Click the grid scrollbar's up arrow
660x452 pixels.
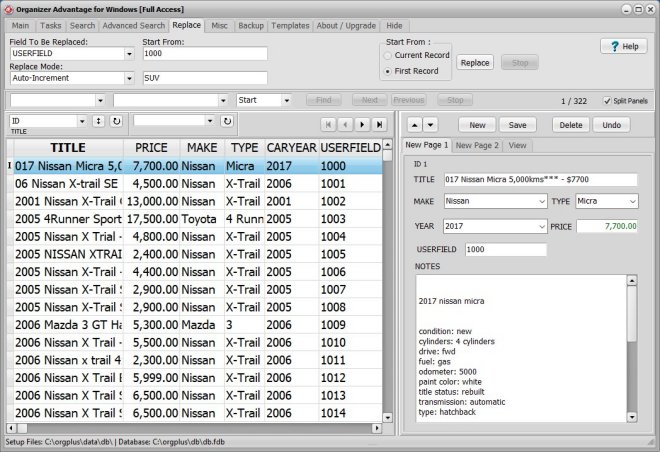(x=387, y=144)
